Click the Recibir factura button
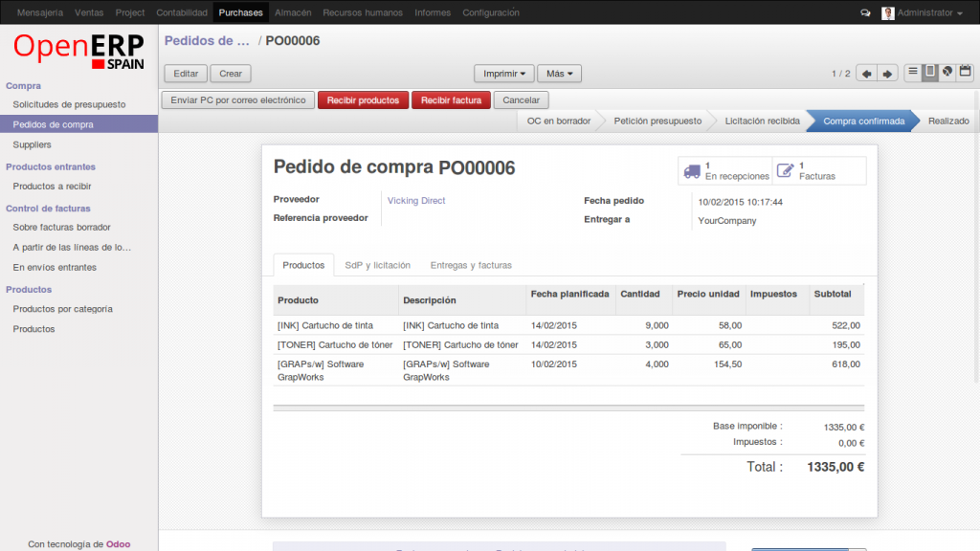Screen dimensions: 980x551 tap(452, 99)
